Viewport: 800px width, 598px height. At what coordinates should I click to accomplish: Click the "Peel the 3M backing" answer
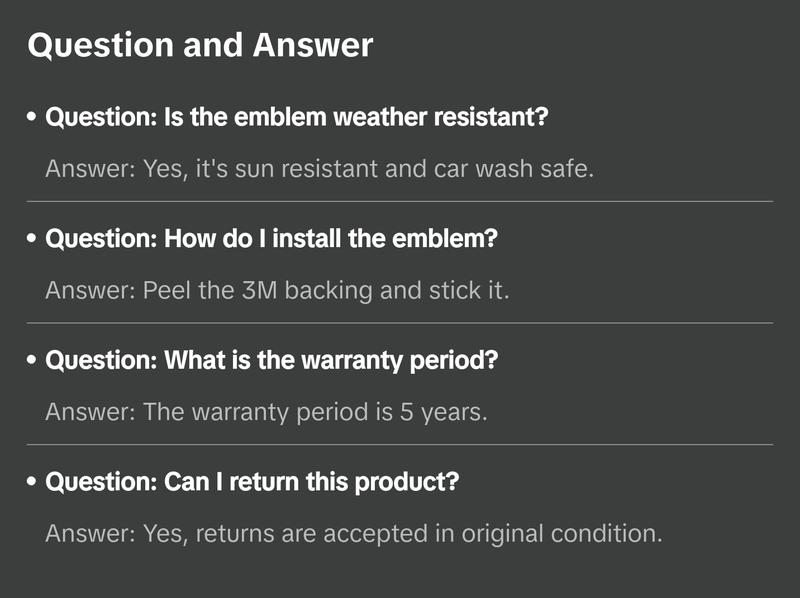click(277, 290)
